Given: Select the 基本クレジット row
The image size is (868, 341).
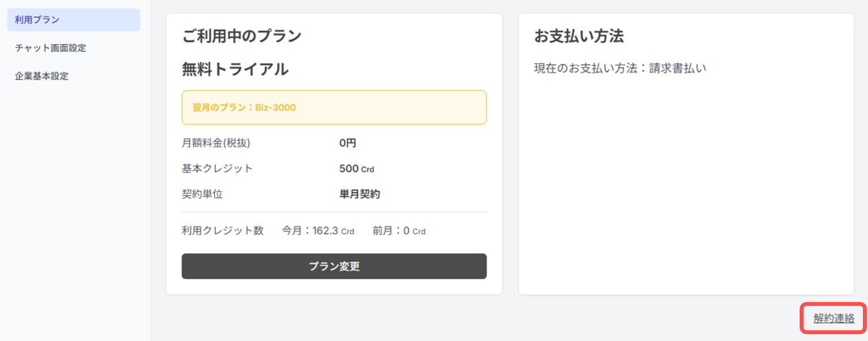Looking at the screenshot, I should tap(215, 168).
